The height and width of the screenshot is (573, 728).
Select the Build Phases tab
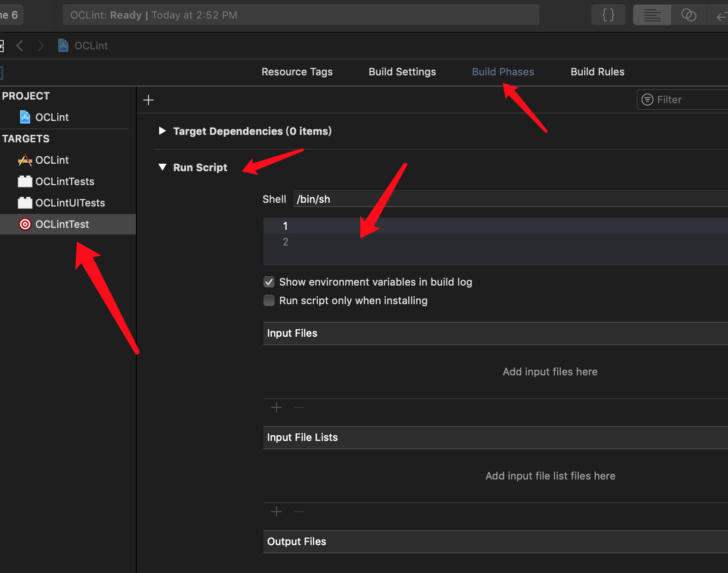tap(503, 72)
